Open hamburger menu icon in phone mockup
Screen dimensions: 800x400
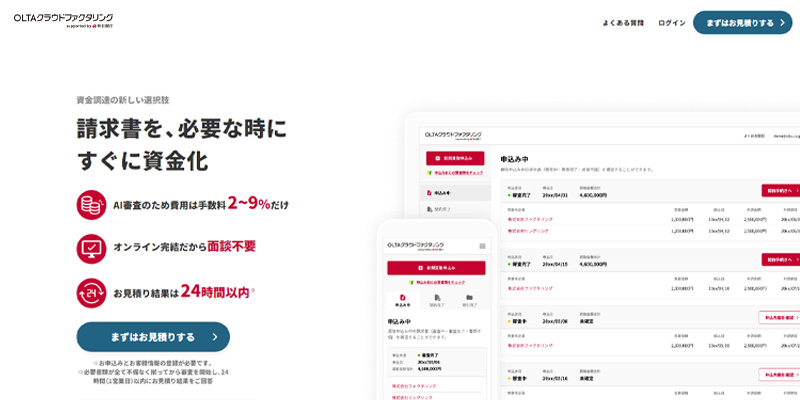tap(482, 246)
